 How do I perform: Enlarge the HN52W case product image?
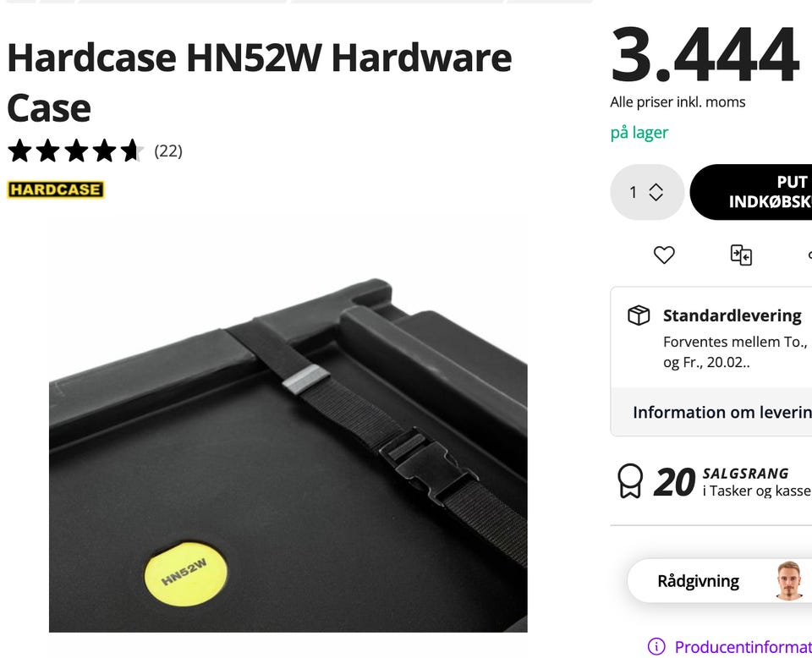coord(288,425)
